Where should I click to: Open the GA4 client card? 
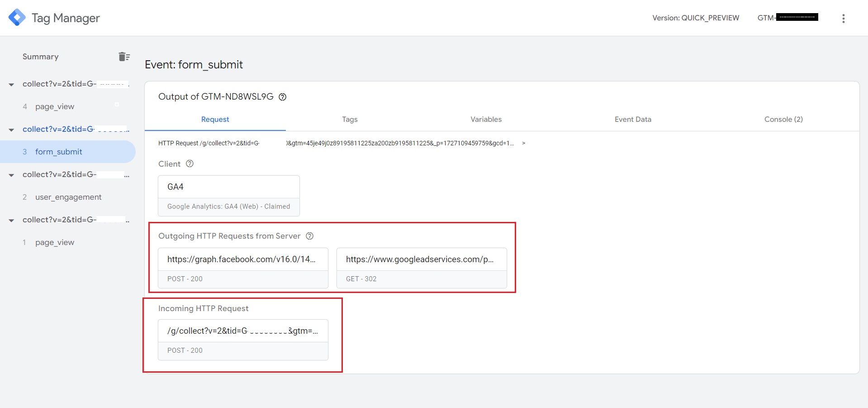[229, 196]
